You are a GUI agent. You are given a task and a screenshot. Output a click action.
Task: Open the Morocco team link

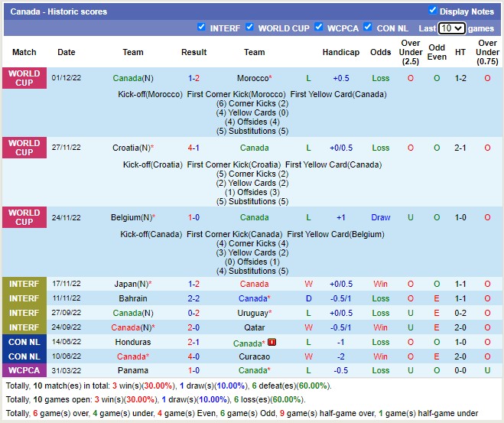coord(252,79)
